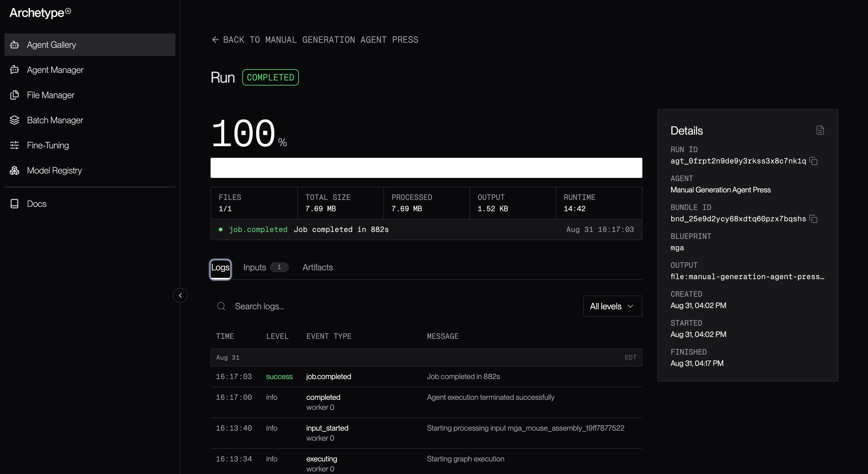Screen dimensions: 868x474
Task: Click the RUNTIME 14:42 stat
Action: point(599,203)
